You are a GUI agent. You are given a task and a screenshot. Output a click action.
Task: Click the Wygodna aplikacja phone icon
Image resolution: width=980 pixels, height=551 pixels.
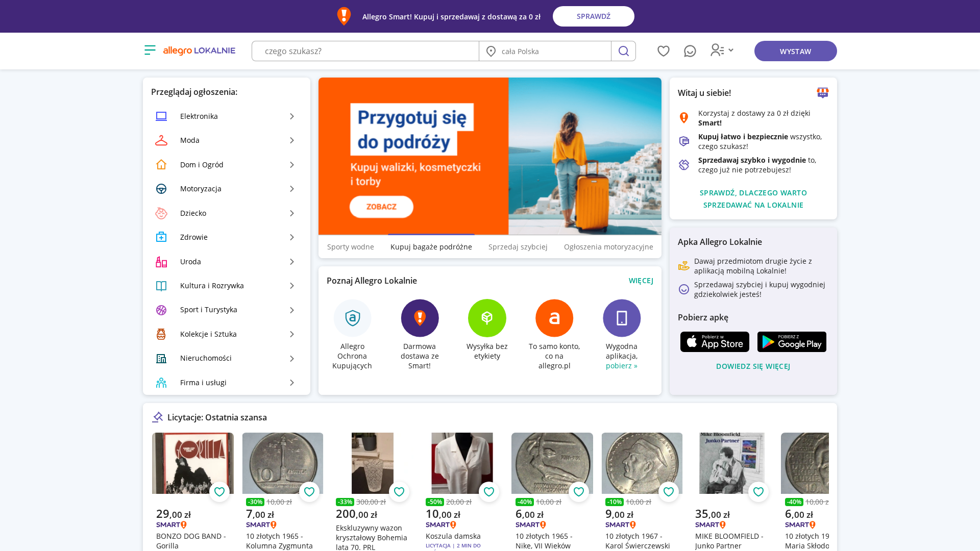click(x=622, y=318)
